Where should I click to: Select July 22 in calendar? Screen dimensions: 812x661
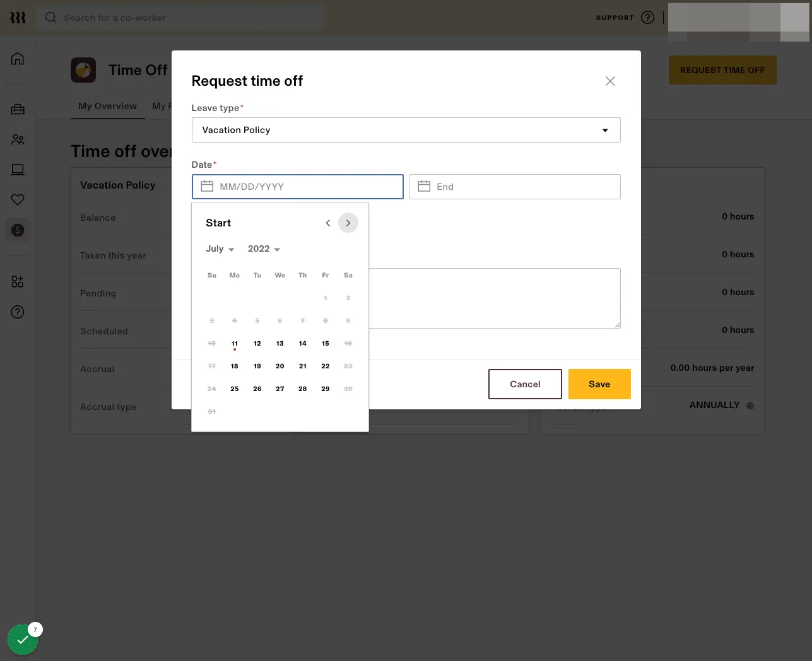326,366
